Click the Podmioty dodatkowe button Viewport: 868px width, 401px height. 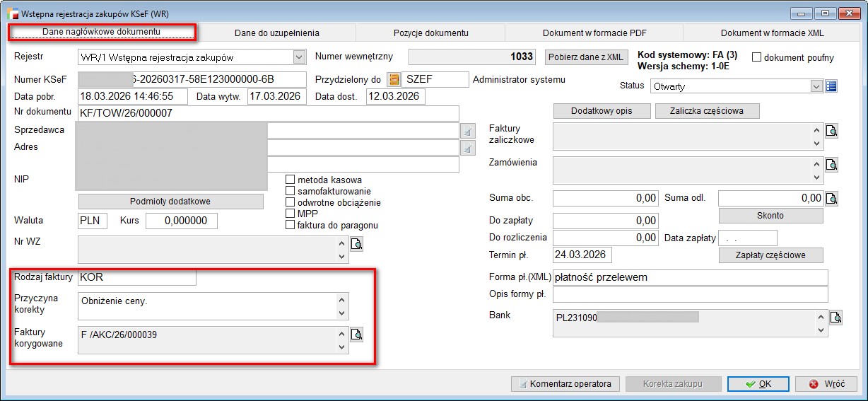(x=170, y=202)
